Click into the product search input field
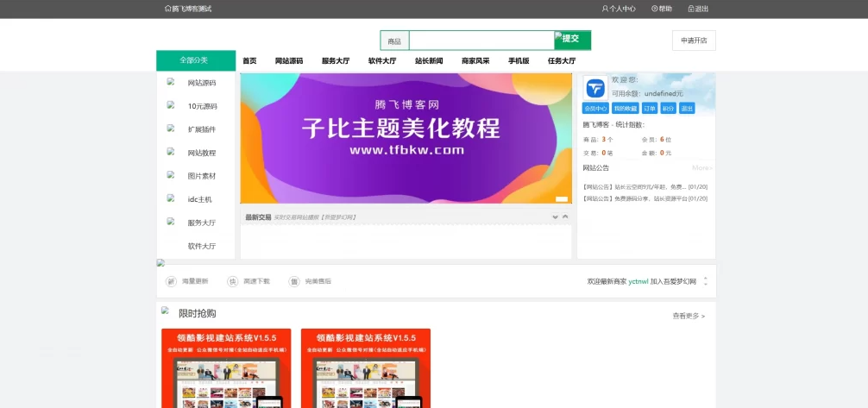The width and height of the screenshot is (868, 408). click(481, 41)
